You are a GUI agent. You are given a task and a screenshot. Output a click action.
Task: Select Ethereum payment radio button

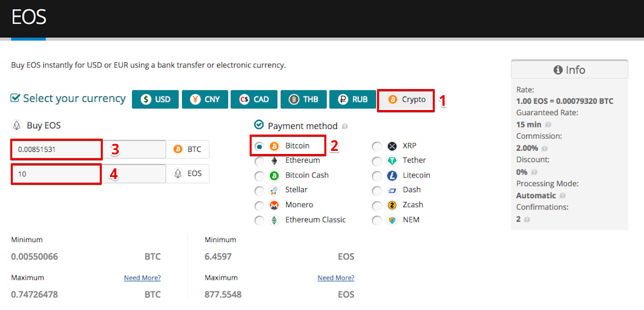[x=260, y=161]
